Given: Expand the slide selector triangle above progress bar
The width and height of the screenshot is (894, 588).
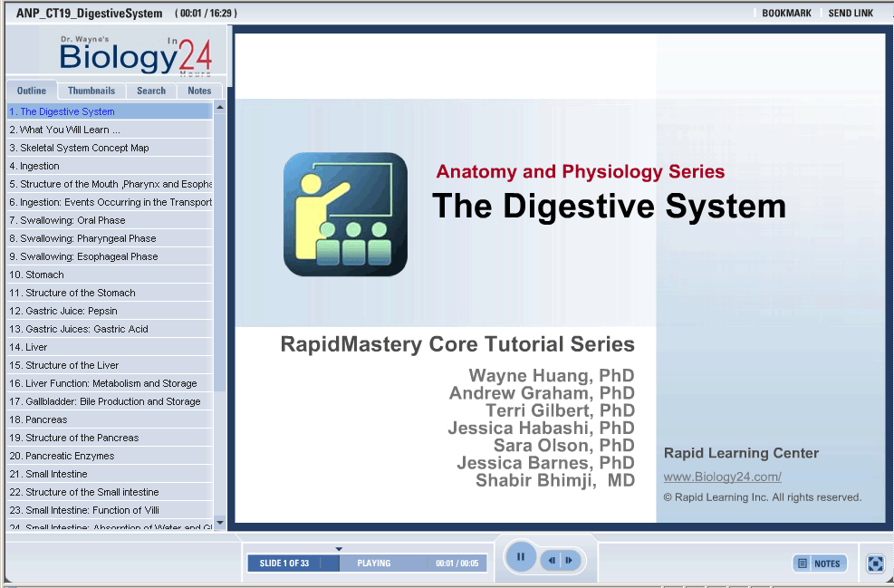Looking at the screenshot, I should click(339, 549).
